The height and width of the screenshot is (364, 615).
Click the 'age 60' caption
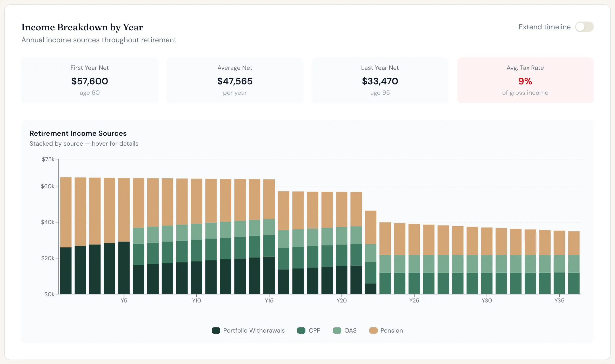point(90,93)
